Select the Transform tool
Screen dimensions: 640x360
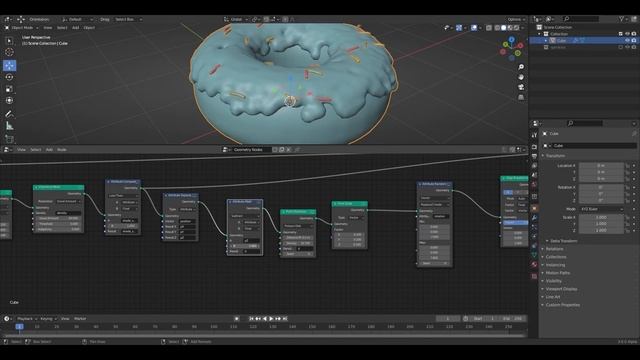(x=9, y=100)
